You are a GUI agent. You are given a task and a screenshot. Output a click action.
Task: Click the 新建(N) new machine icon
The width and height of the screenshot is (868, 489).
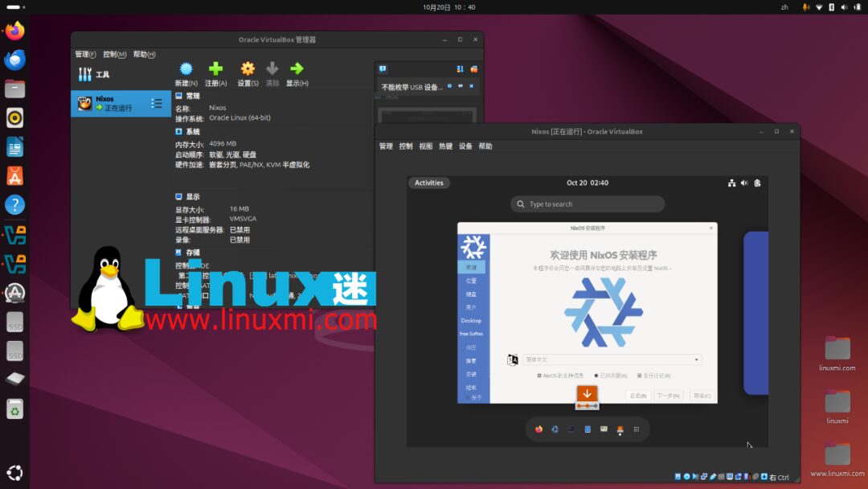click(x=186, y=68)
